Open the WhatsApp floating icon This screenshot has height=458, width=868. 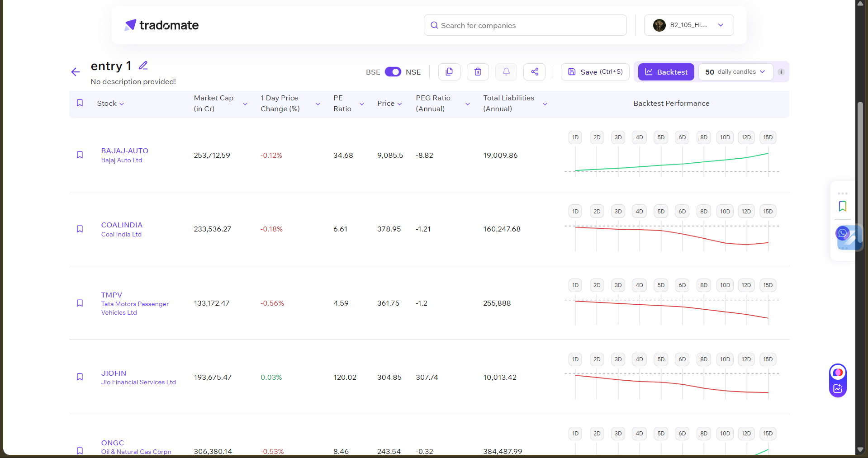(x=842, y=233)
